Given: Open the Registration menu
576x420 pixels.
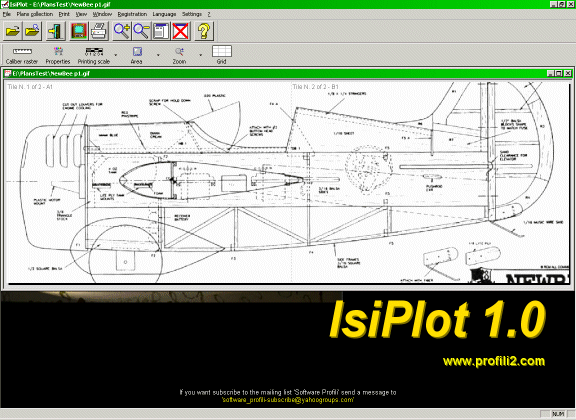Looking at the screenshot, I should (x=132, y=14).
